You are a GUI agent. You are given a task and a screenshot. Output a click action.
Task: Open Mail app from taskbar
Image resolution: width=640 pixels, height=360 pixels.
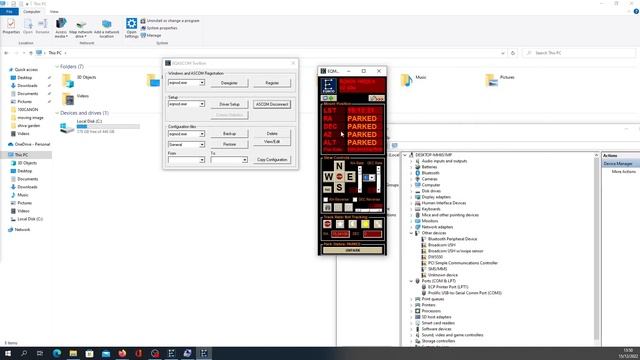106,353
